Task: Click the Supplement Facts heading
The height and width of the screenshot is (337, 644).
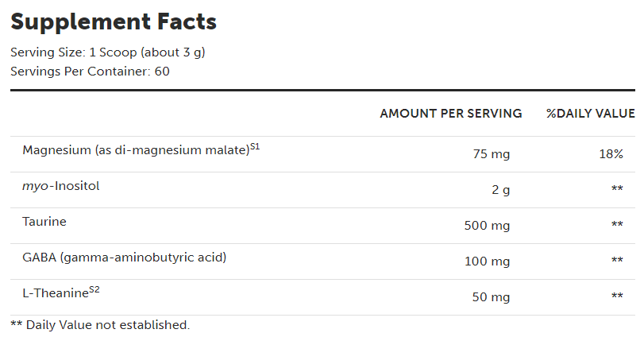Action: pos(114,21)
